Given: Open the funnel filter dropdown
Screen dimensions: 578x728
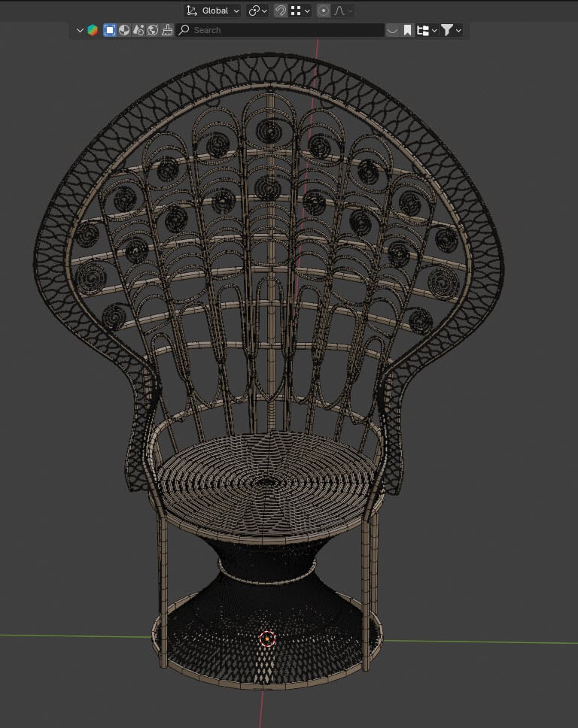Looking at the screenshot, I should [x=451, y=30].
